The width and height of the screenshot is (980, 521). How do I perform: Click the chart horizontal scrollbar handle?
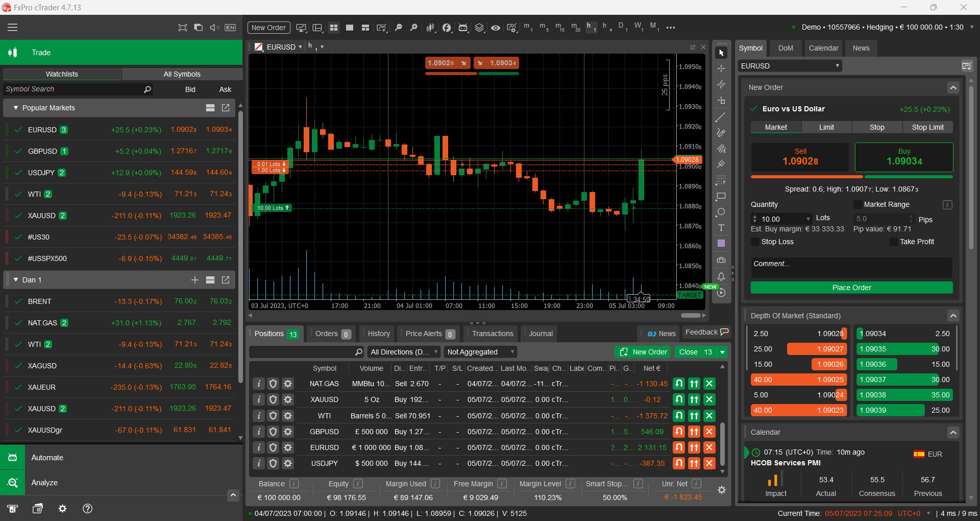691,315
